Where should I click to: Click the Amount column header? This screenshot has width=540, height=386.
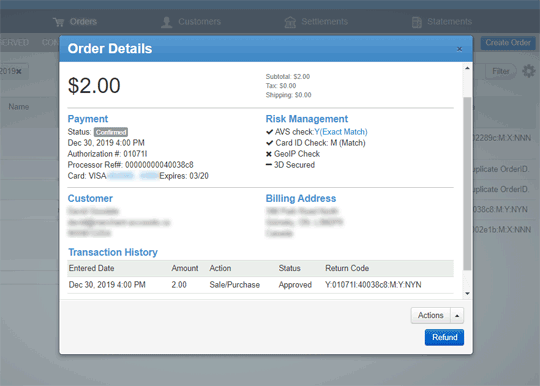(185, 268)
